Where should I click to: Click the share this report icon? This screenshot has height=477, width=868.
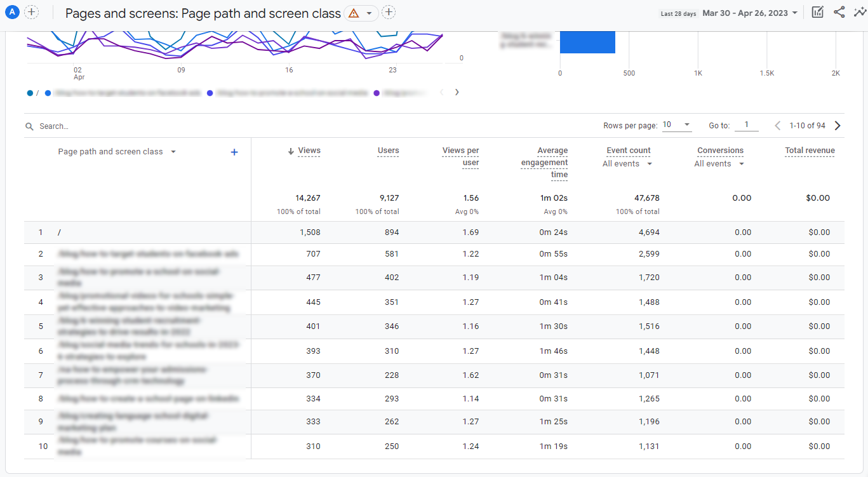839,13
